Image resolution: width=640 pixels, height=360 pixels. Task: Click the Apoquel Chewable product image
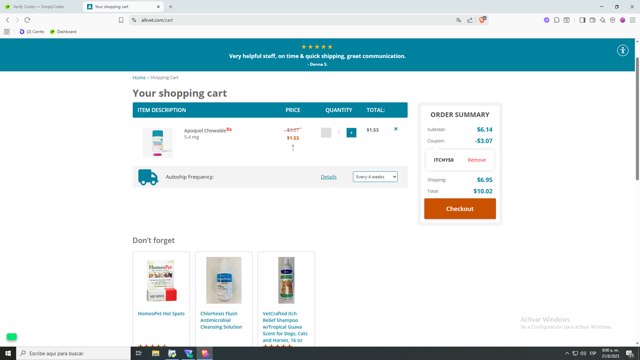pyautogui.click(x=158, y=142)
